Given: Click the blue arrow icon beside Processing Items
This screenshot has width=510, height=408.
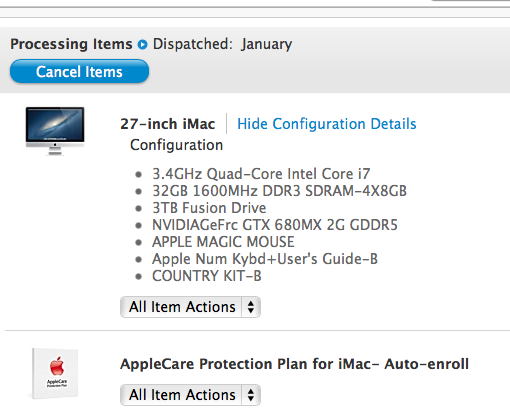Looking at the screenshot, I should (143, 44).
